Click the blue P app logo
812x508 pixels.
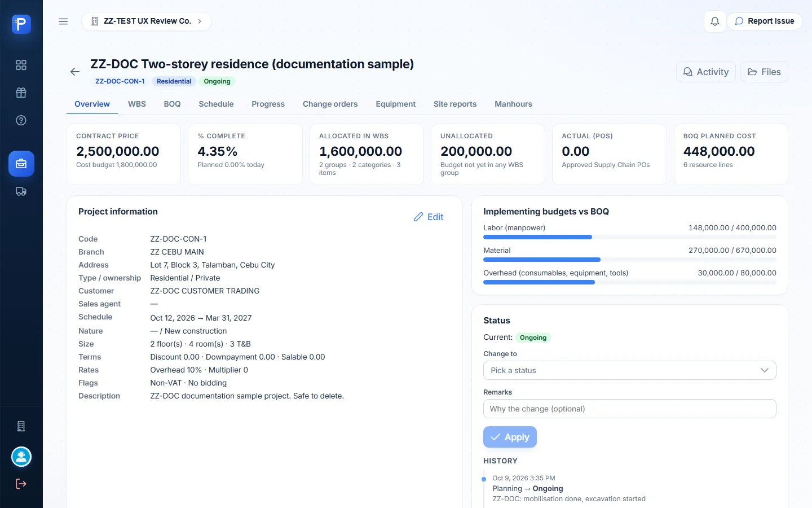21,24
